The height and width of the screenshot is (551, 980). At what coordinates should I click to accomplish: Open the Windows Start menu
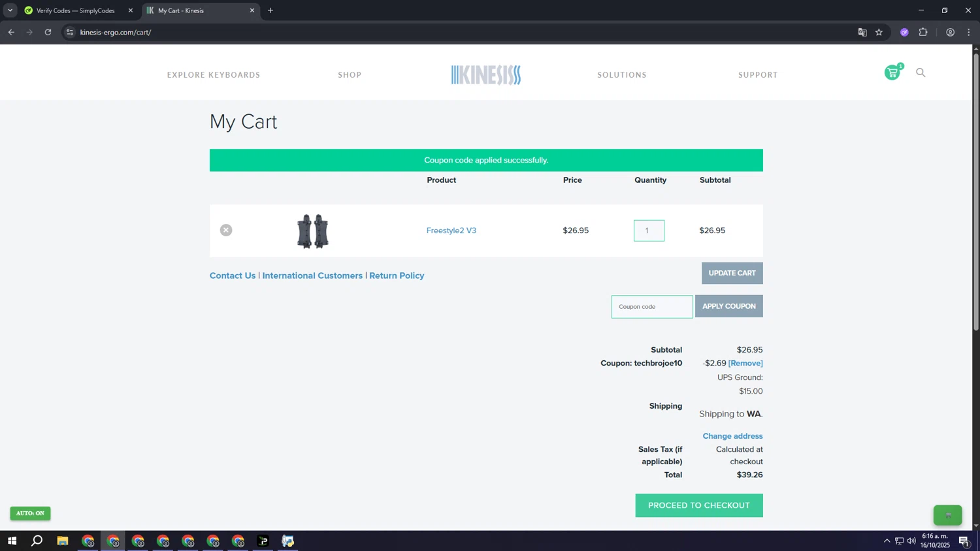click(x=12, y=541)
